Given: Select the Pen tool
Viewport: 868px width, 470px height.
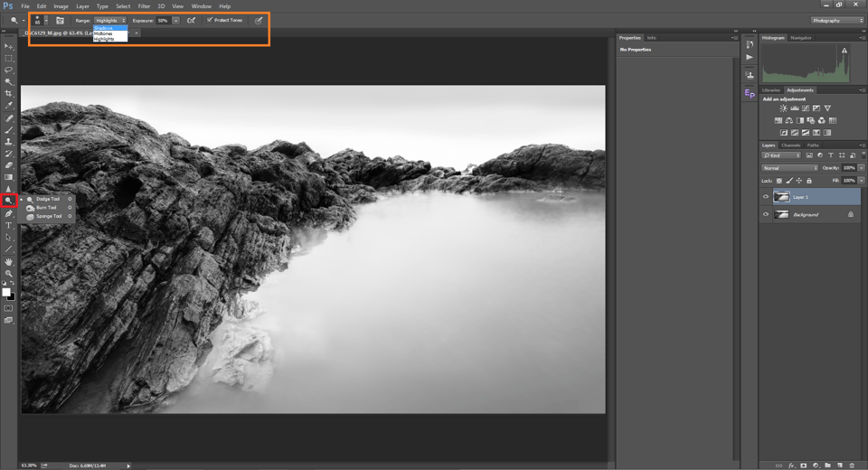Looking at the screenshot, I should (x=8, y=213).
